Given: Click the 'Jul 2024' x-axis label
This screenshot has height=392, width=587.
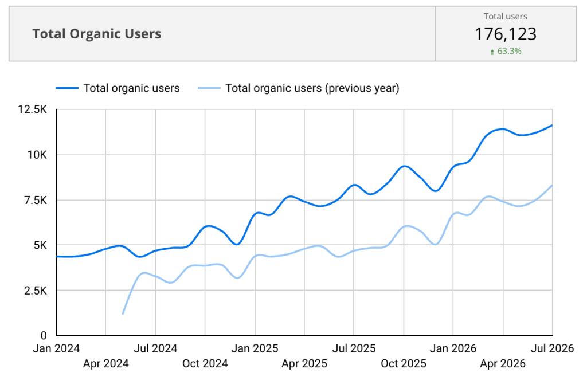Looking at the screenshot, I should coord(155,348).
